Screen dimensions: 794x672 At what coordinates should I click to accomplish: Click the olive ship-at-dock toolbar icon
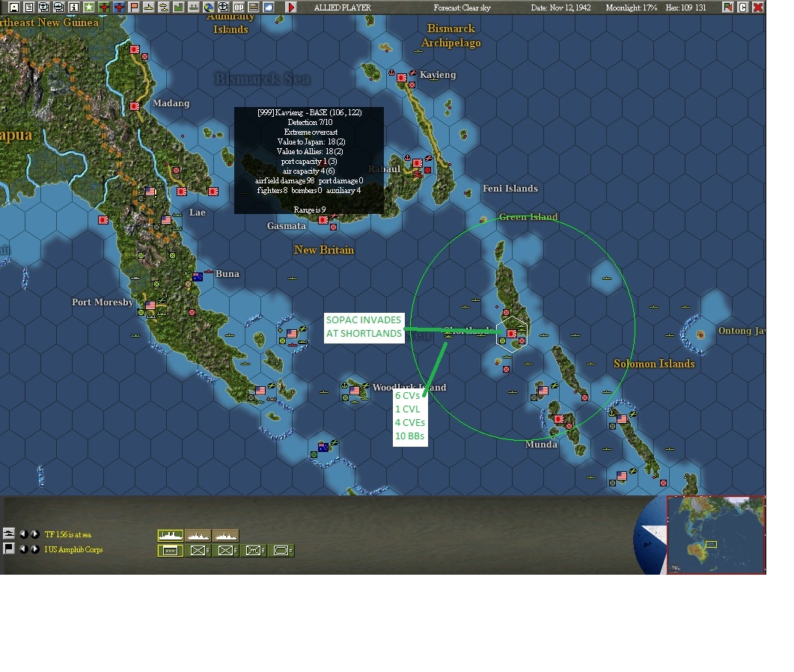coord(193,7)
